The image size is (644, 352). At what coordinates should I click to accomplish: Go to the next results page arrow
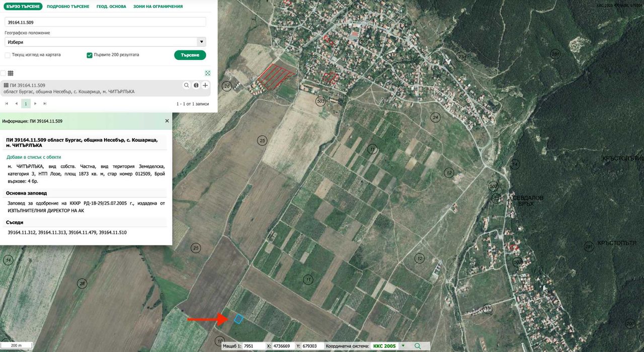[35, 104]
